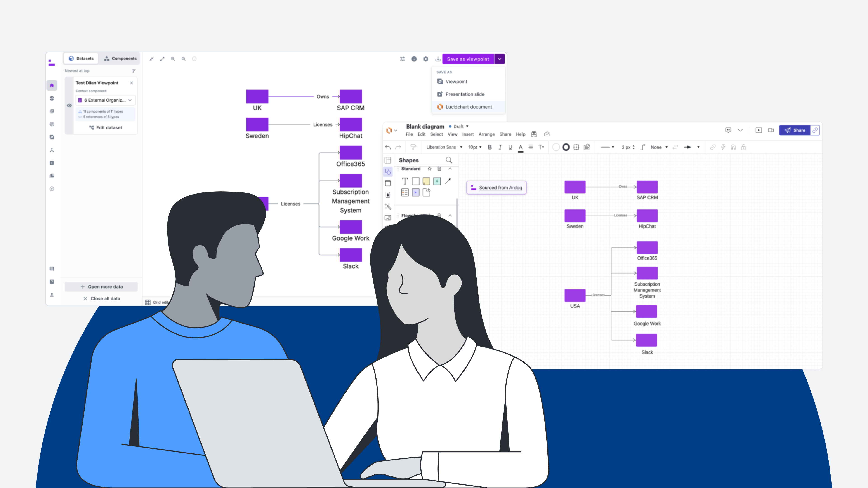Click the Bold formatting icon
This screenshot has height=488, width=868.
coord(490,147)
